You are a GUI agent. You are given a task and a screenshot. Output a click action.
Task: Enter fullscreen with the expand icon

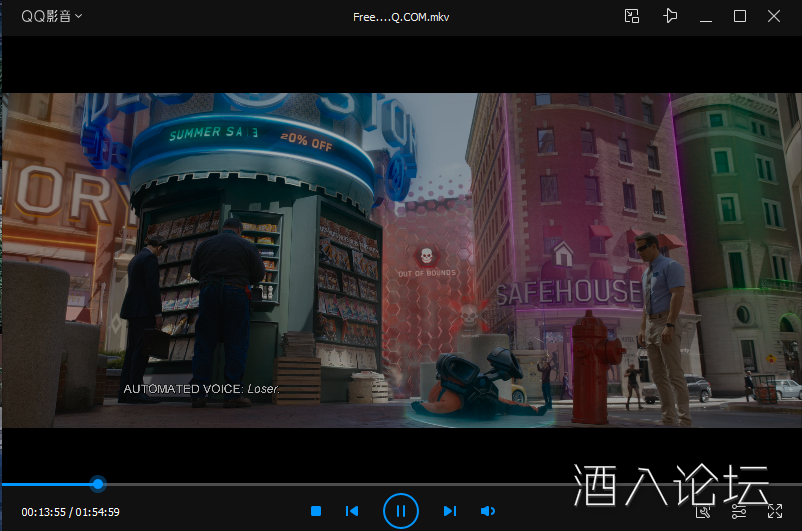tap(775, 511)
